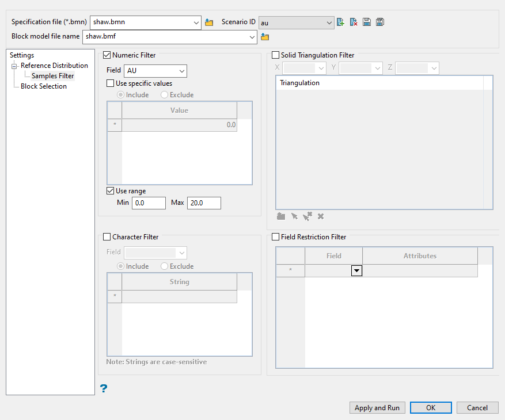Enable the Use specific values checkbox
Image resolution: width=505 pixels, height=420 pixels.
click(x=110, y=83)
